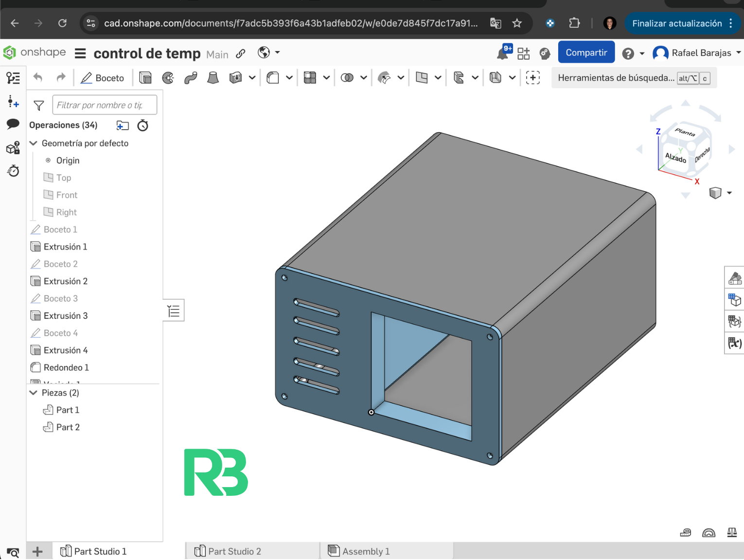Click the learning center icon

click(x=545, y=53)
